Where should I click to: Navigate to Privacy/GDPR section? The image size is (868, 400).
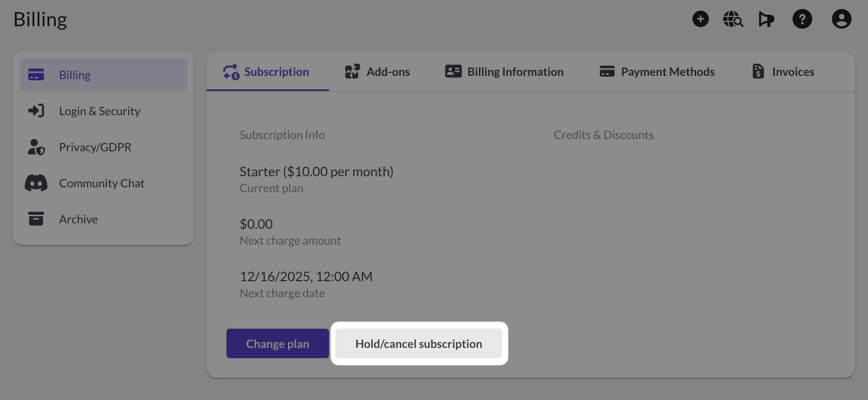(95, 147)
